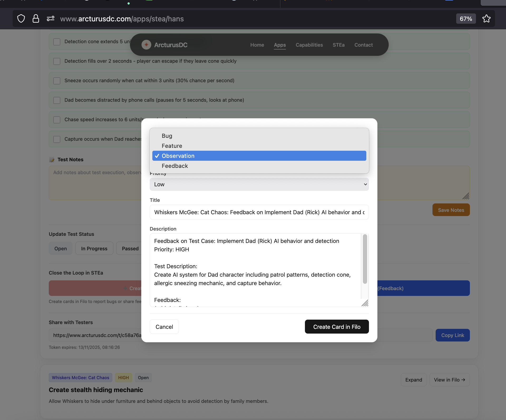This screenshot has width=506, height=420.
Task: Click Create Card in Filo button
Action: point(337,327)
